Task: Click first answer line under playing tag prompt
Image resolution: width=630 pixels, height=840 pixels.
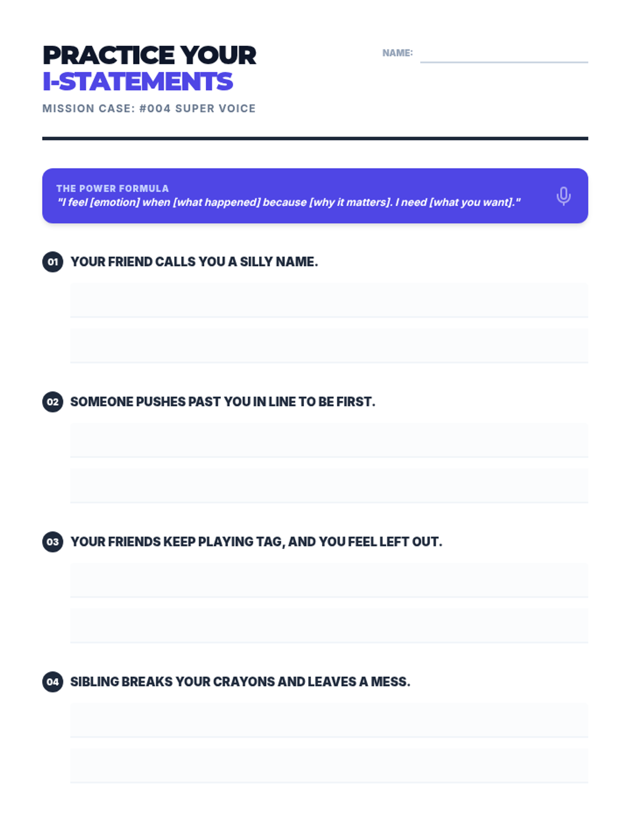Action: click(x=329, y=581)
